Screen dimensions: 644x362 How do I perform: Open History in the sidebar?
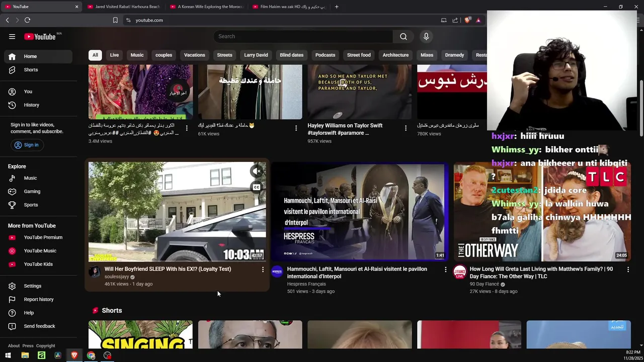click(x=39, y=105)
